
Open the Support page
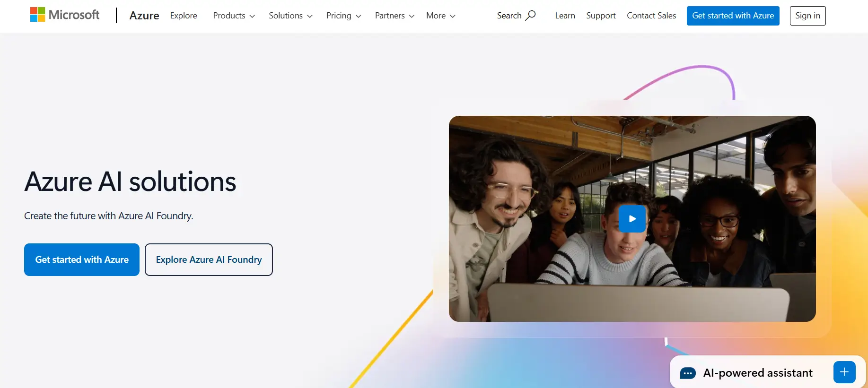point(601,16)
